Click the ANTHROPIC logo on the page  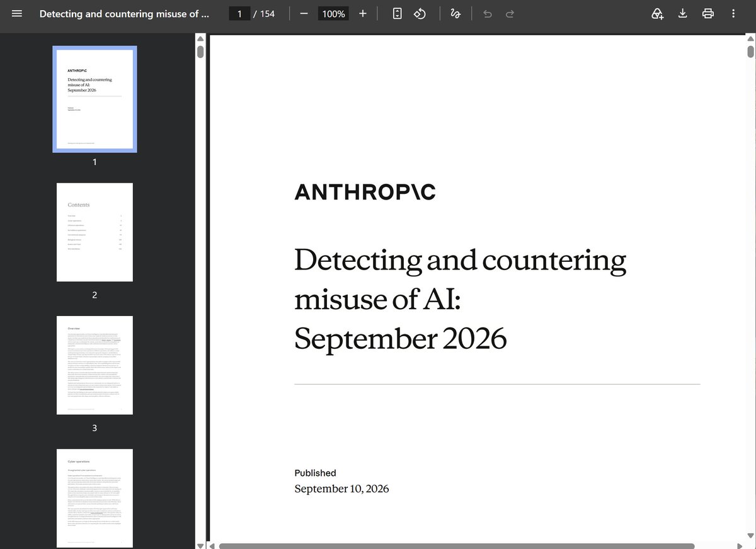[365, 192]
